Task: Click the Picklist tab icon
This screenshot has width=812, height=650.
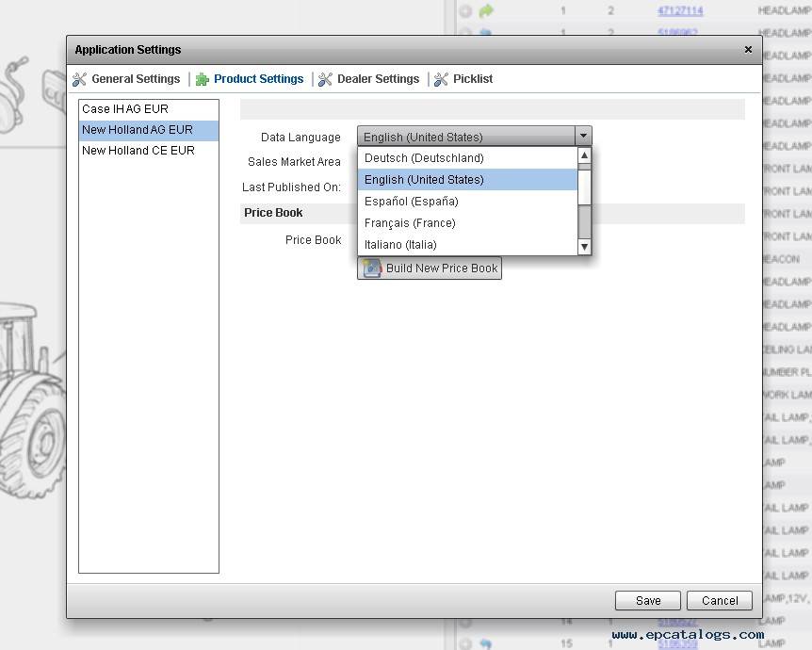Action: point(441,79)
